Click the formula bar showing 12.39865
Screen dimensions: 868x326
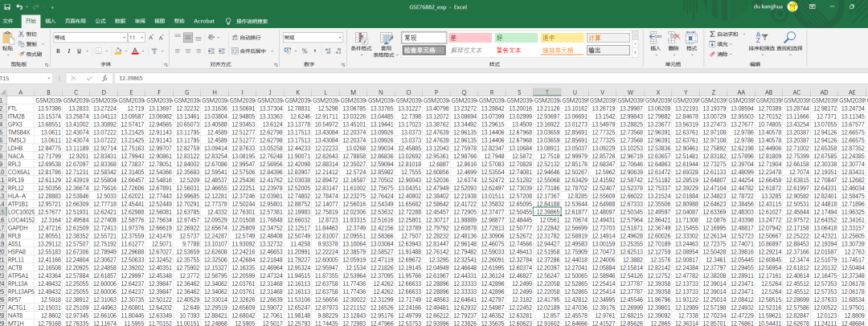[x=489, y=78]
